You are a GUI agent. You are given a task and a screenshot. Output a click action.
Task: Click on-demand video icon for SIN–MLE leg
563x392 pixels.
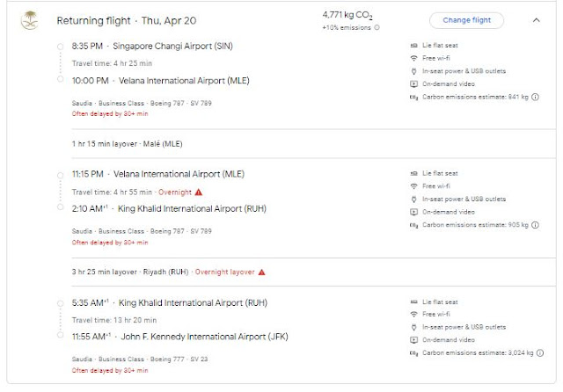point(414,84)
